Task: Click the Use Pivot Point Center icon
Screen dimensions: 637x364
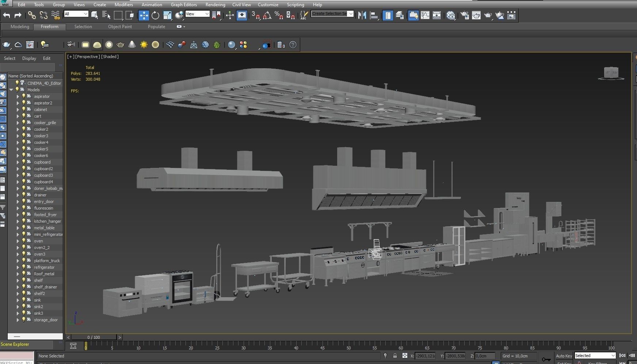Action: click(216, 15)
